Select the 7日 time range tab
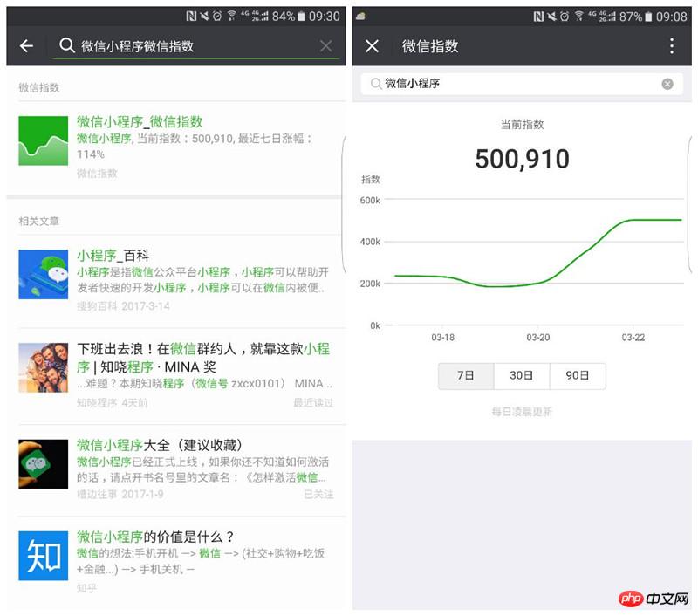 pyautogui.click(x=466, y=376)
